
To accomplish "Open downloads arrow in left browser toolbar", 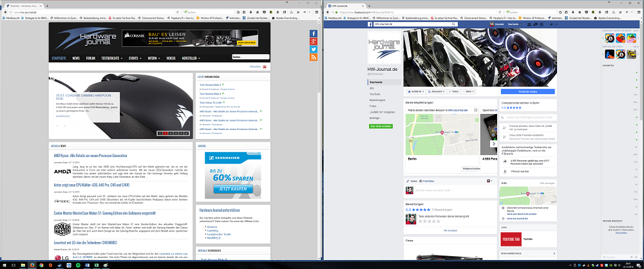I will 251,12.
